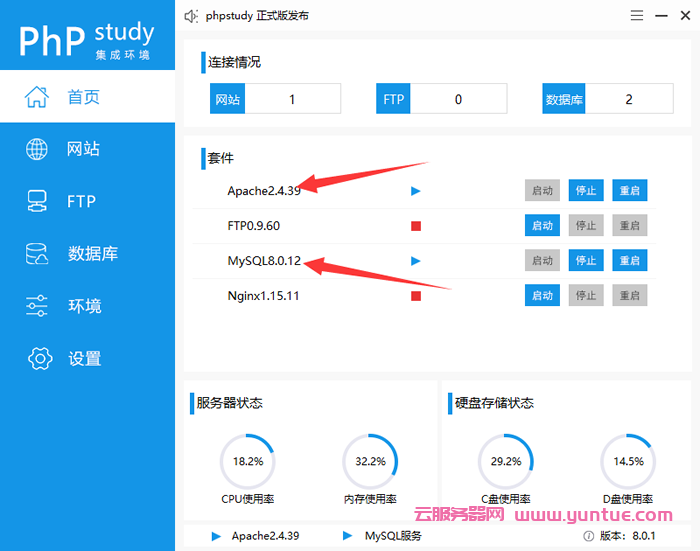Viewport: 700px width, 551px height.
Task: Switch to the 环境 sidebar tab
Action: [x=84, y=306]
